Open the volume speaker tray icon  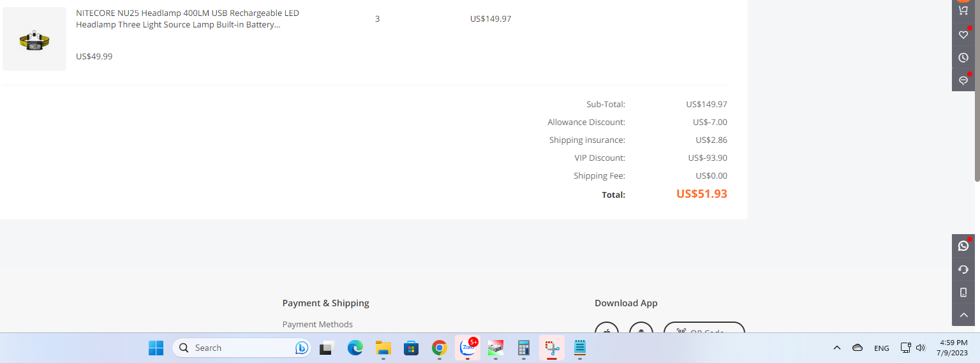tap(920, 348)
